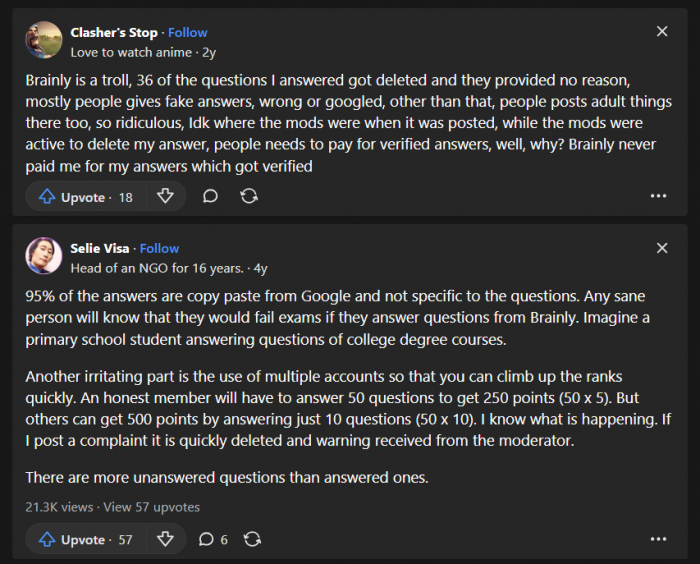Viewport: 700px width, 564px height.
Task: Upvote Selie Visa's answer
Action: click(85, 540)
